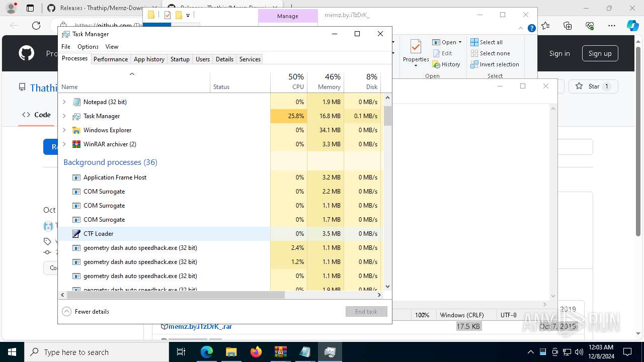Click Invert selection in Explorer ribbon
The image size is (644, 362).
point(495,64)
